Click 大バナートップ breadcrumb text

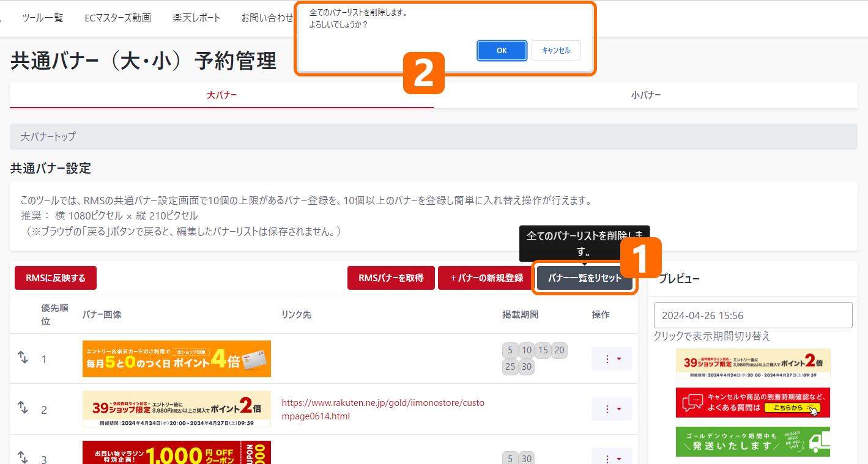48,136
